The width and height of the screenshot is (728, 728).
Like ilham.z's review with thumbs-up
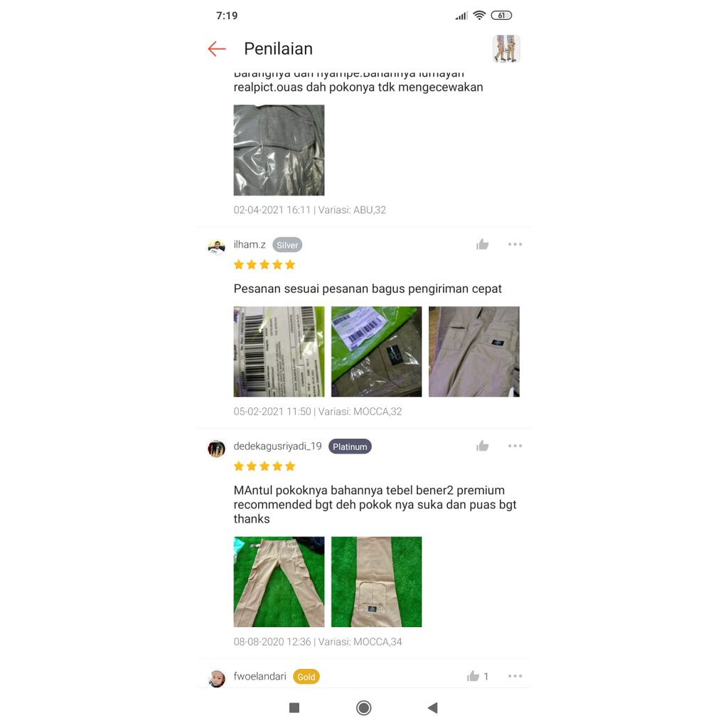483,245
